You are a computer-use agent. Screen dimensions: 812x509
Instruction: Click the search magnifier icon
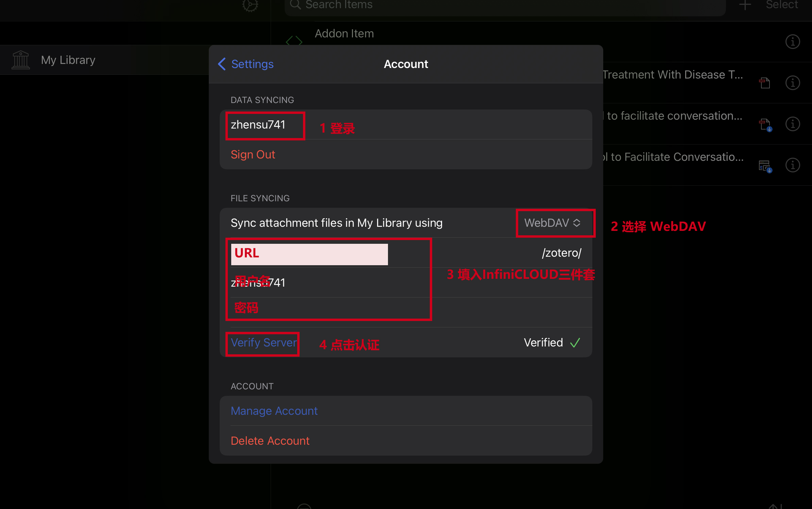pyautogui.click(x=295, y=5)
